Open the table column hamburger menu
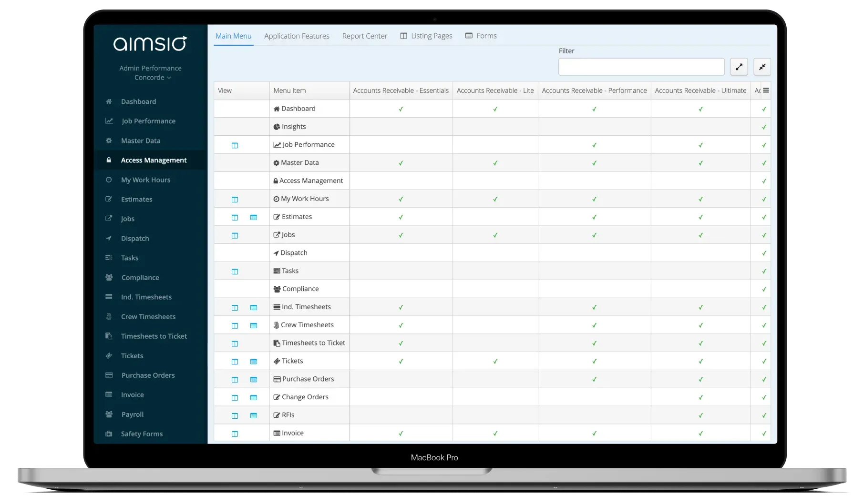Viewport: 864px width, 504px height. coord(765,90)
